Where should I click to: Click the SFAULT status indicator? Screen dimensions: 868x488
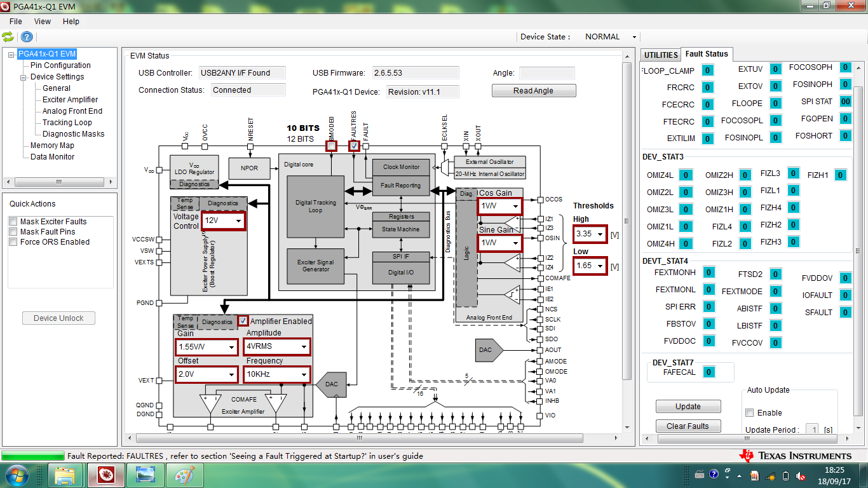pyautogui.click(x=845, y=312)
